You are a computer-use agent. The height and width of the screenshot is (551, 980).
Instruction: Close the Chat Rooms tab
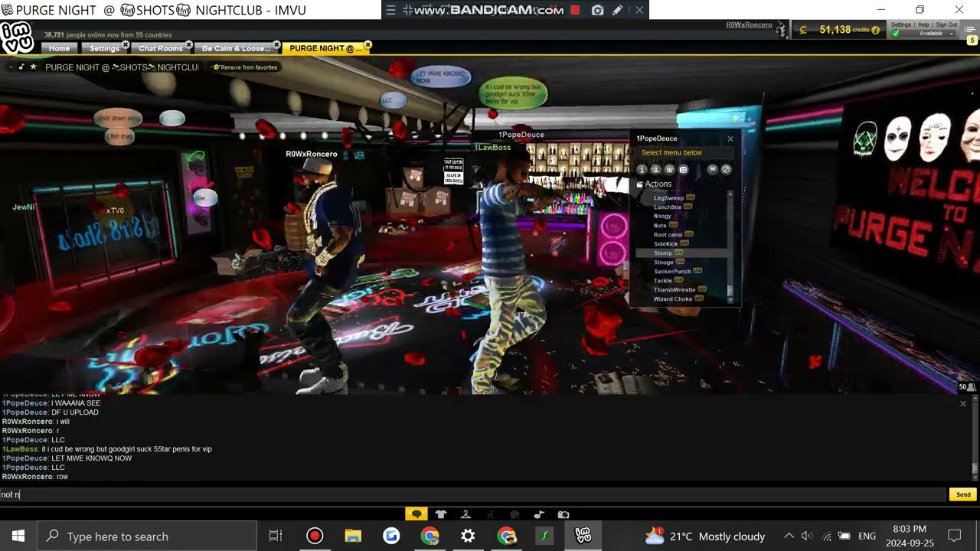point(189,45)
